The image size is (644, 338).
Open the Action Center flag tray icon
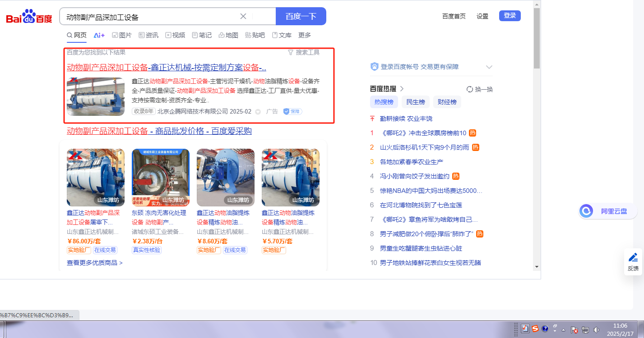575,329
